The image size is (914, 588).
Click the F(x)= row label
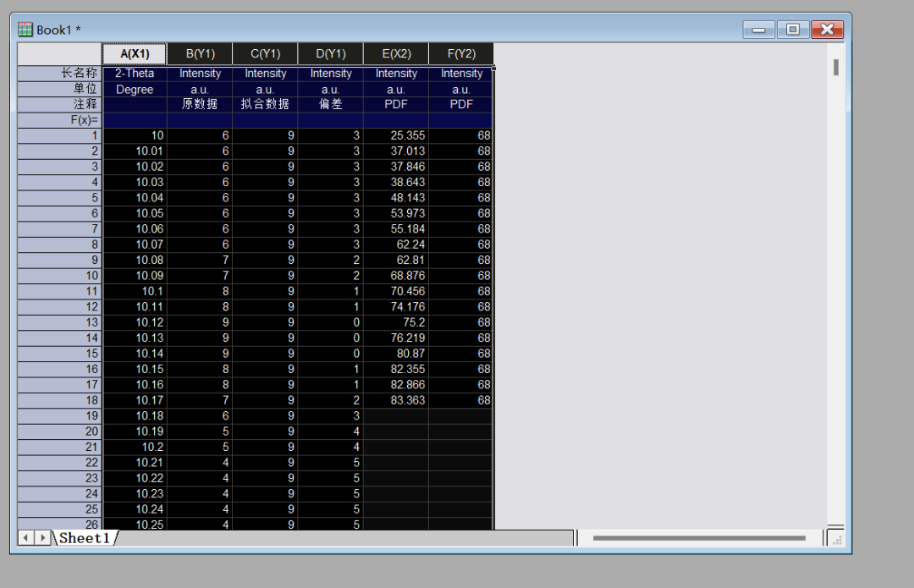pyautogui.click(x=59, y=120)
